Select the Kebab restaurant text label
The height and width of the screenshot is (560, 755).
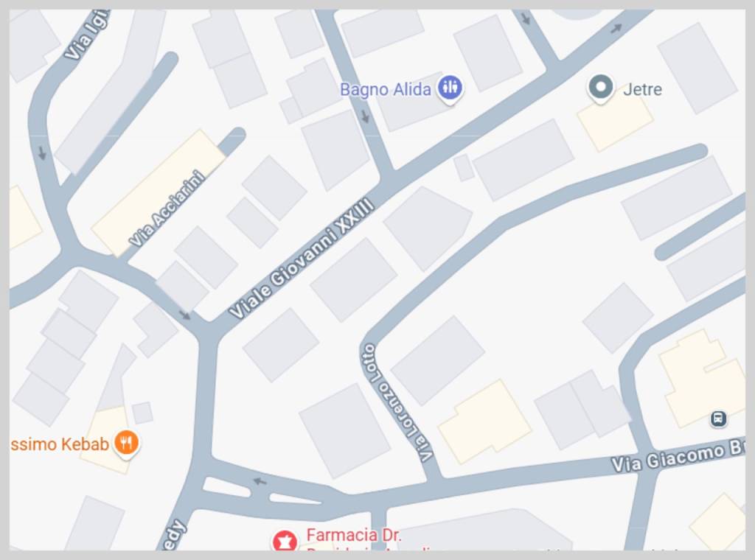(59, 444)
